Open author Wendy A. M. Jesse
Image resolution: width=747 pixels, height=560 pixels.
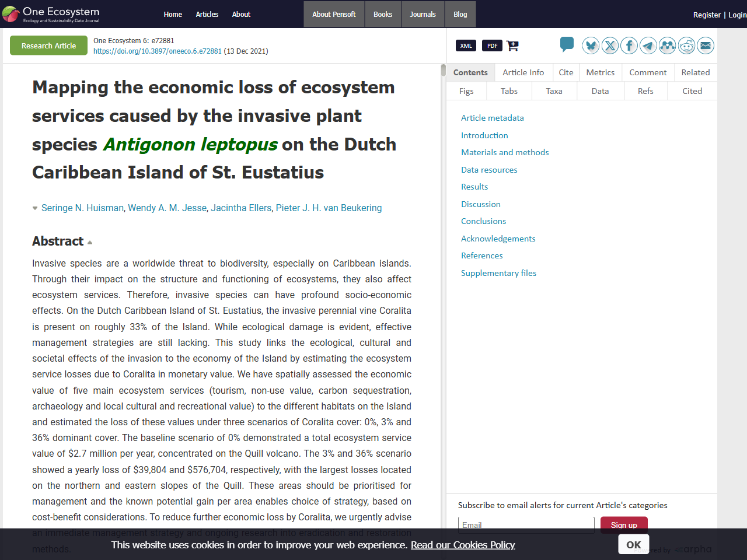pos(167,208)
